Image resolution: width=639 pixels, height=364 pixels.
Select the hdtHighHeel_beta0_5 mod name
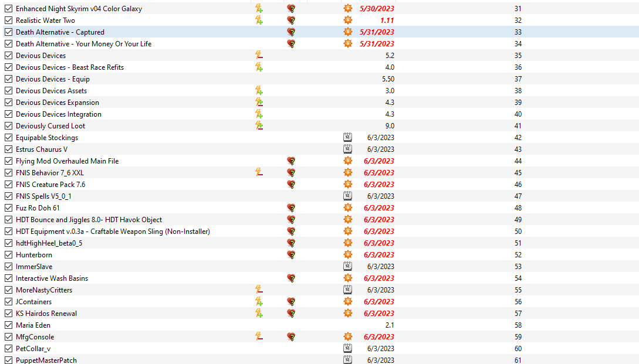coord(49,243)
